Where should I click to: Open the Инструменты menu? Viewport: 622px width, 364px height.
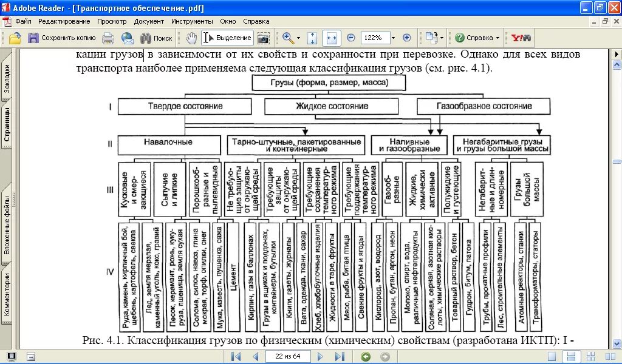tap(192, 21)
